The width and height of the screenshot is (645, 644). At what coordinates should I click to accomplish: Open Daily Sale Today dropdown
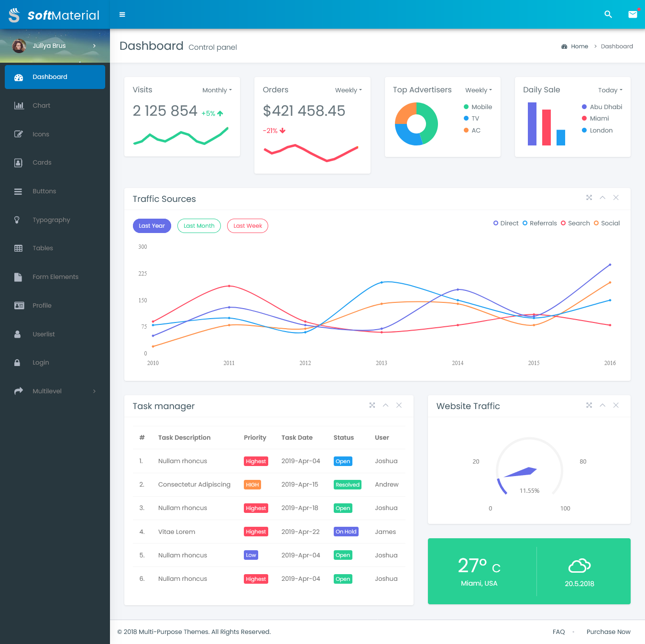(611, 90)
